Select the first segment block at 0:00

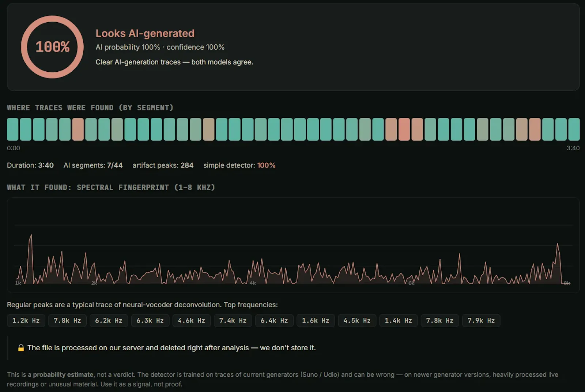[13, 129]
